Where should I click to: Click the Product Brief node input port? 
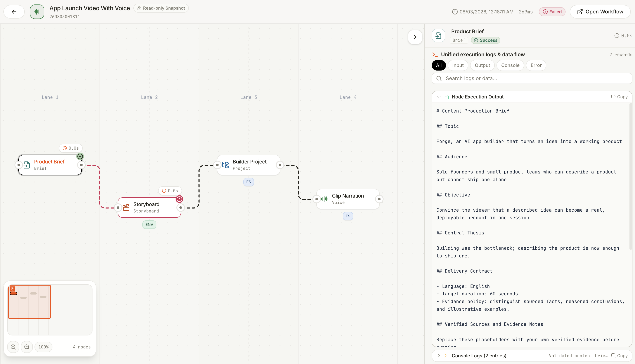pyautogui.click(x=19, y=165)
